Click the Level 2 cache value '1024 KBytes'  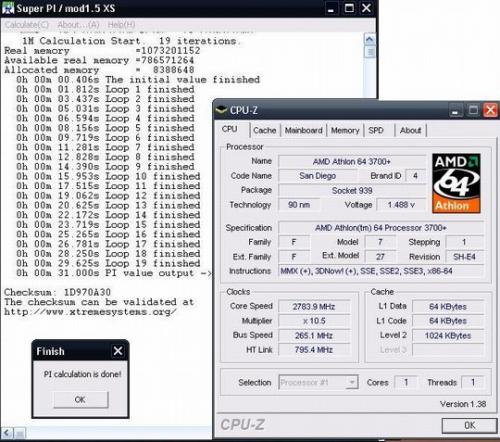(x=448, y=335)
